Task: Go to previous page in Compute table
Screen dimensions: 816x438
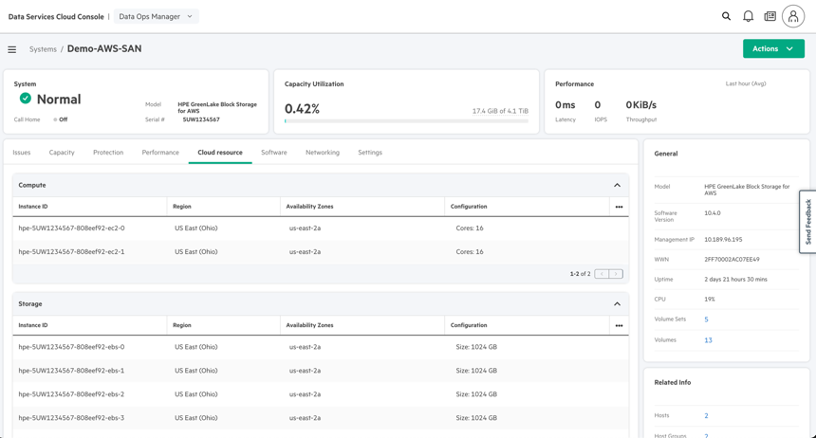Action: [x=602, y=274]
